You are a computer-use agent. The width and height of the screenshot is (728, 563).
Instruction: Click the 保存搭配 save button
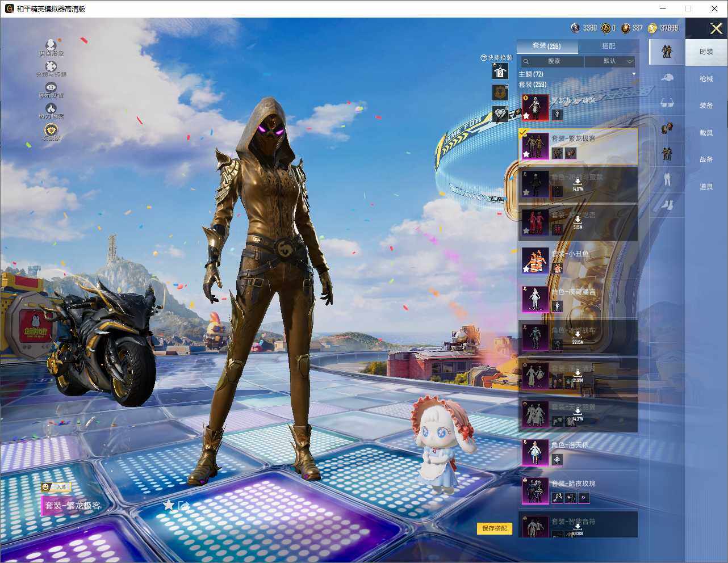[x=495, y=528]
